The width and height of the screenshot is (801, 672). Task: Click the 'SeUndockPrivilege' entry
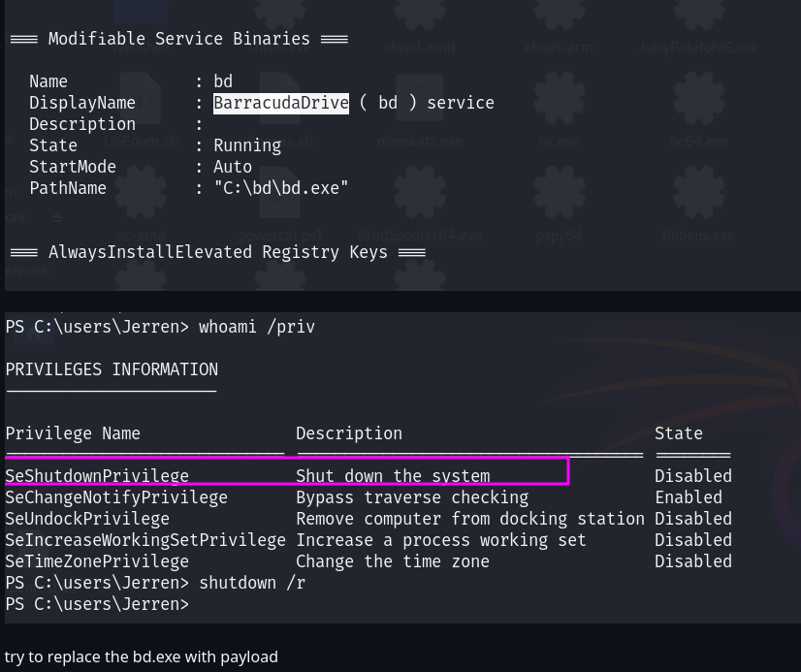(x=87, y=519)
